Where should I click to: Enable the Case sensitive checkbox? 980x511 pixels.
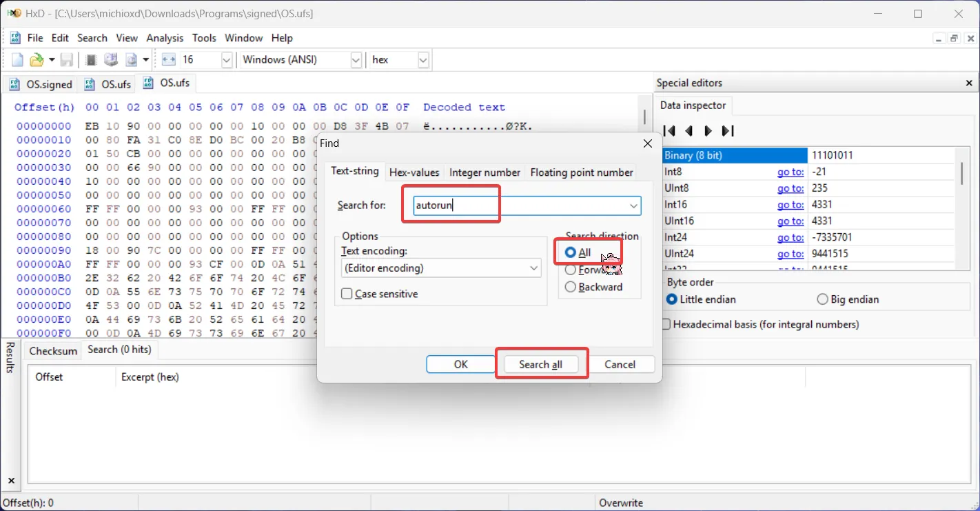pyautogui.click(x=347, y=294)
